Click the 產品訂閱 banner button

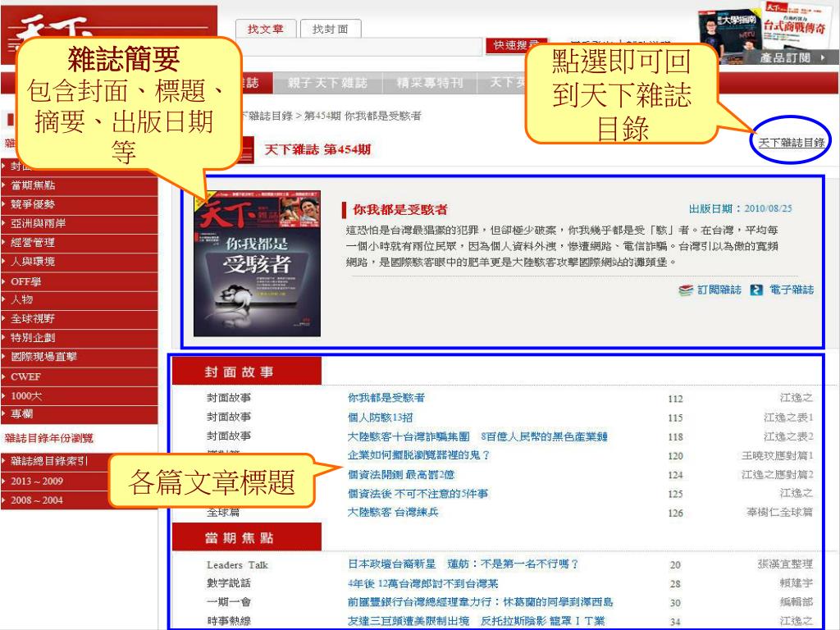(x=792, y=58)
